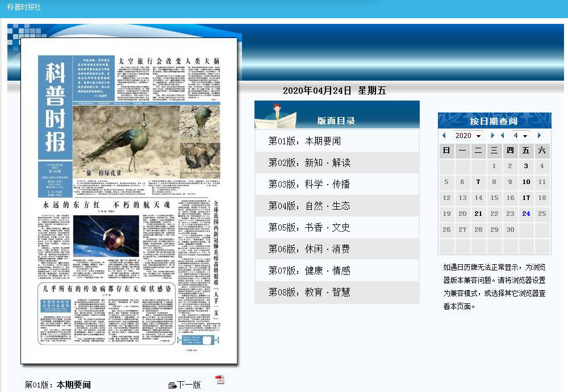The image size is (568, 392).
Task: Open the year 2020 dropdown
Action: [468, 136]
